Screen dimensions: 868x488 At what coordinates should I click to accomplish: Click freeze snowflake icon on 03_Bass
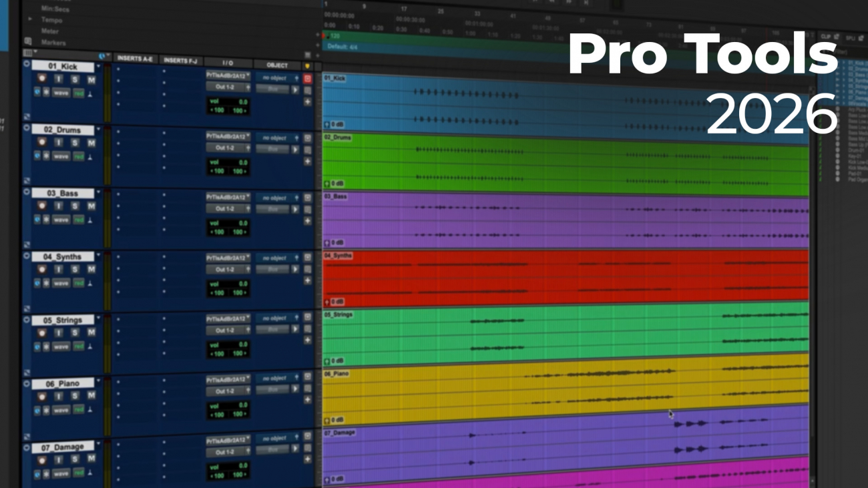[x=47, y=220]
